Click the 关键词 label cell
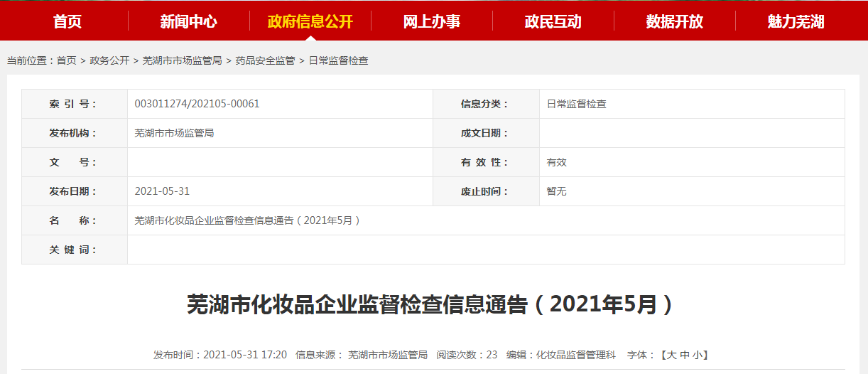868x374 pixels. coord(75,250)
